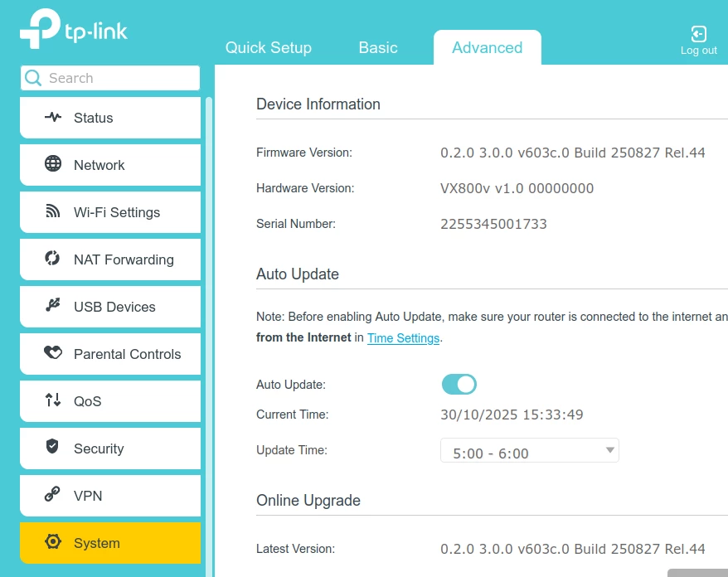Screen dimensions: 728x577
Task: Click the Latest Version value text
Action: 572,549
